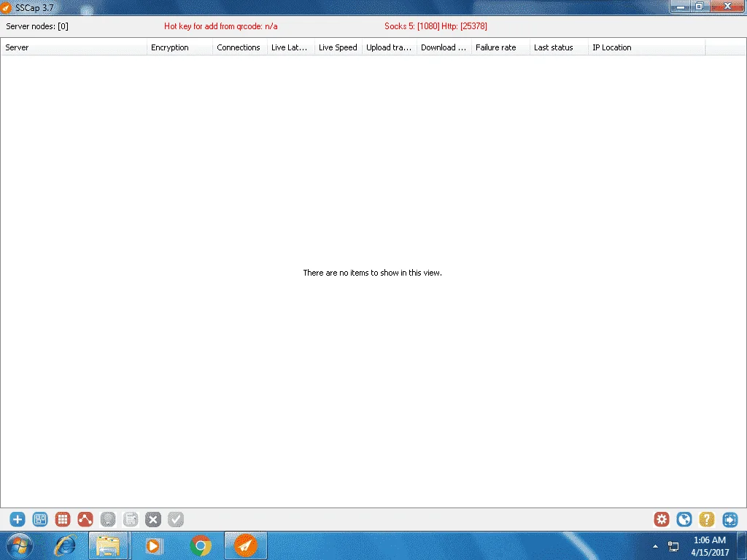This screenshot has height=560, width=747.
Task: Sort by IP Location column header
Action: tap(646, 47)
